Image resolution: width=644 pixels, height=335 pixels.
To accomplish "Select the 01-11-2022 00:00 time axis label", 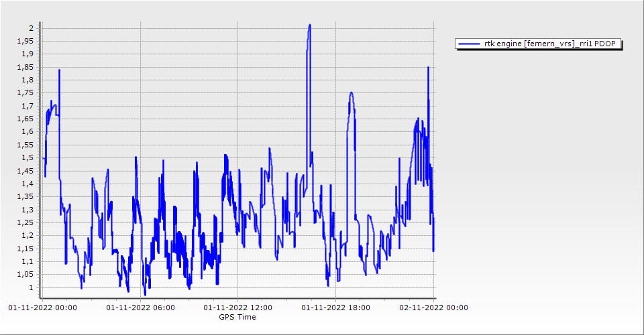I will pos(42,308).
